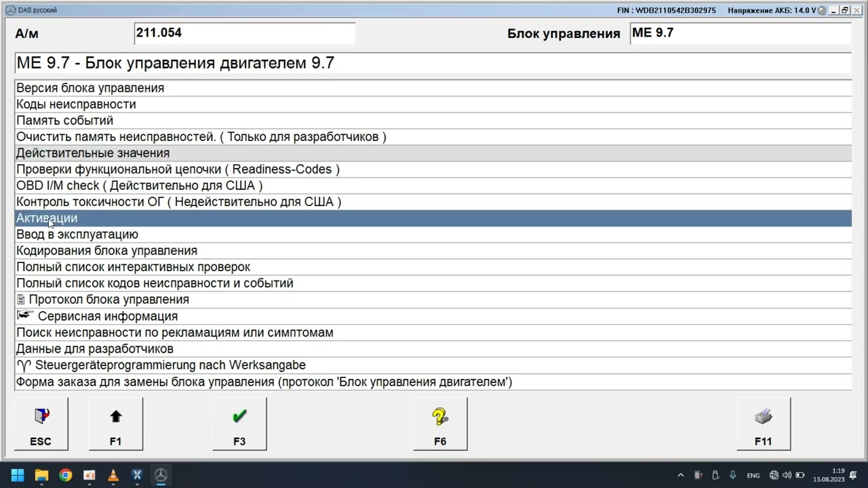Click the network globe tray icon
Screen dimensions: 868x488
pyautogui.click(x=774, y=475)
